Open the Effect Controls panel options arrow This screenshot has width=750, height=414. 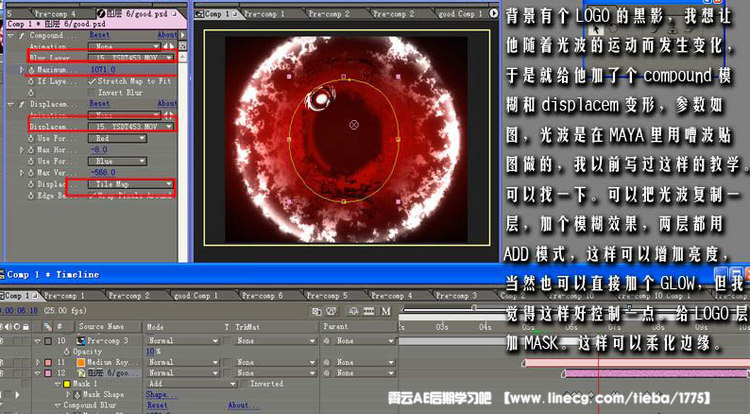[182, 35]
